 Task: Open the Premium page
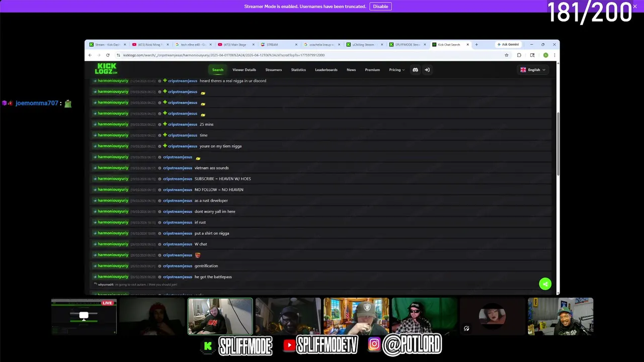pos(372,70)
